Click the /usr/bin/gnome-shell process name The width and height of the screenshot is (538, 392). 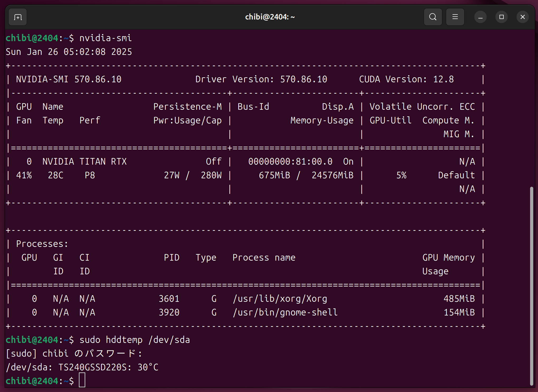point(285,313)
